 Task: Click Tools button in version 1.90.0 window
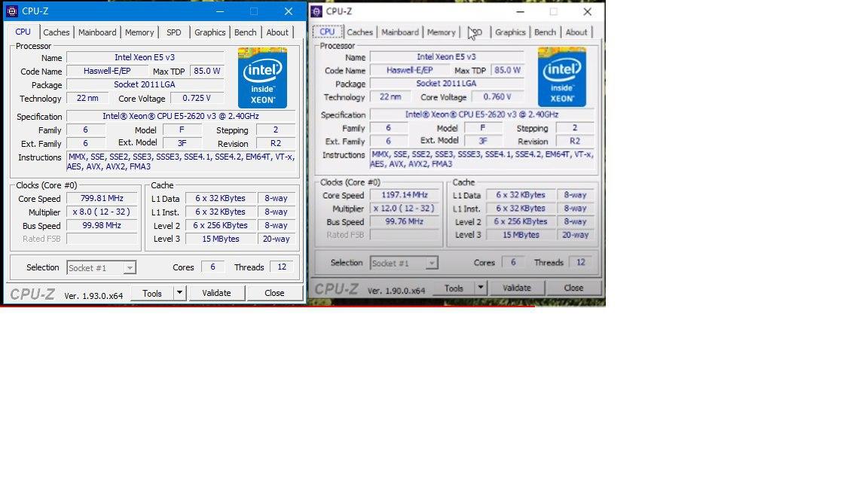pos(454,288)
